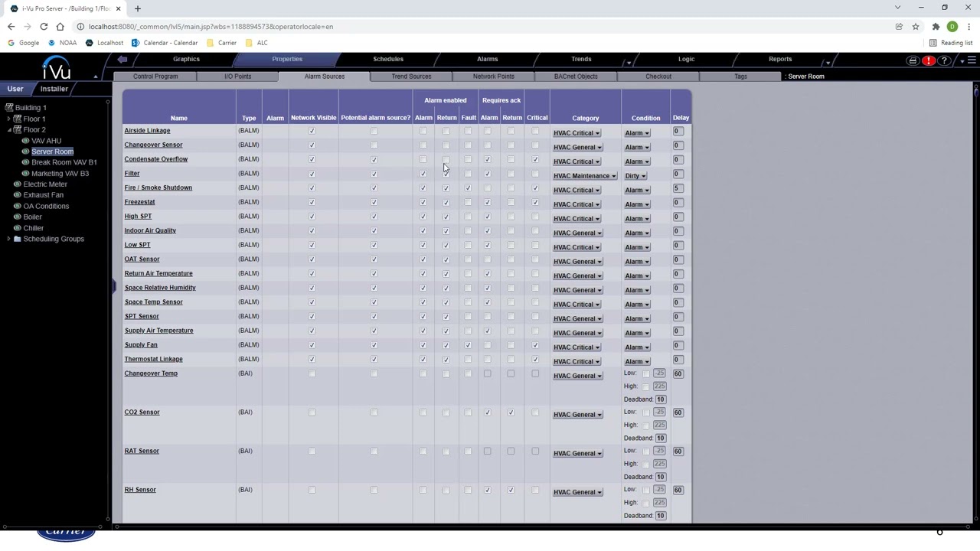Open the Chrome profile avatar D
Image resolution: width=980 pixels, height=551 pixels.
point(952,27)
